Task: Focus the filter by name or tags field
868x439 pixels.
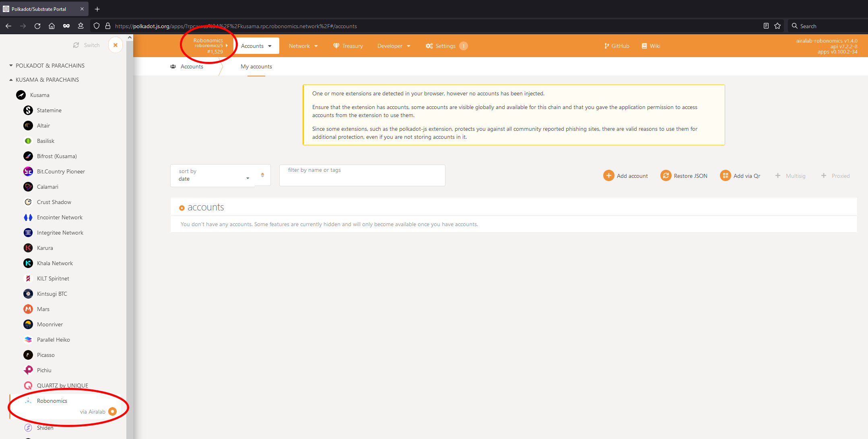Action: click(362, 175)
